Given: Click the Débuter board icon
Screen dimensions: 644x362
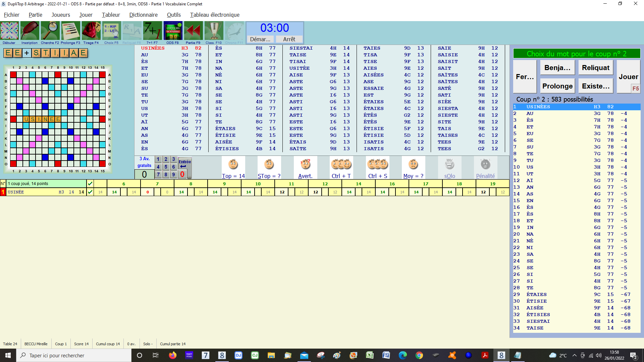Looking at the screenshot, I should [x=9, y=31].
